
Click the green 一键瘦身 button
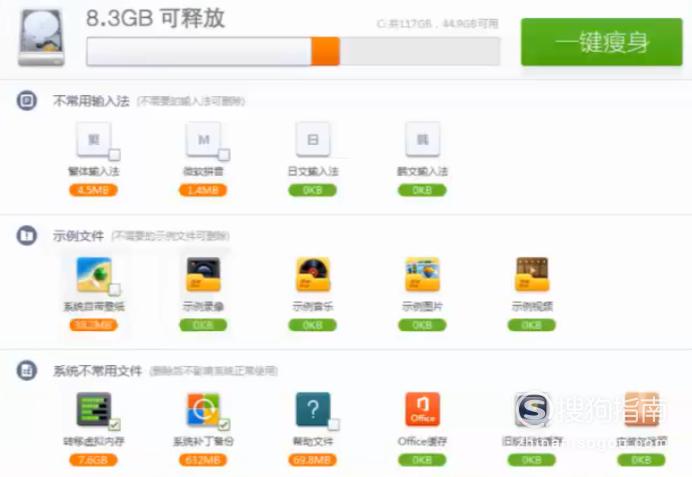click(601, 42)
